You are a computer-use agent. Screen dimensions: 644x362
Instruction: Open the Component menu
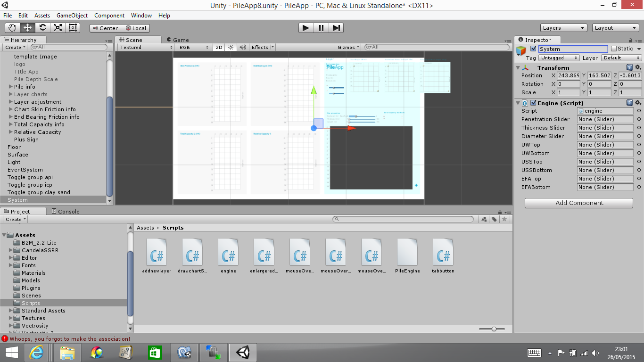pyautogui.click(x=109, y=16)
